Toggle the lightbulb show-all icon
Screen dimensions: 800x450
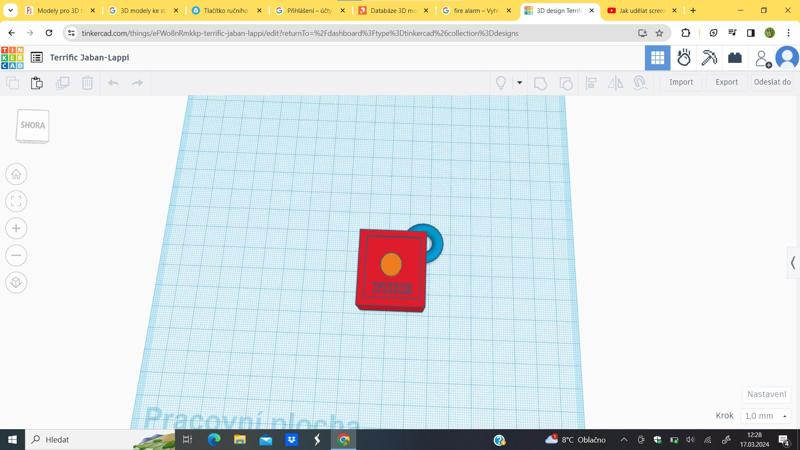tap(501, 83)
